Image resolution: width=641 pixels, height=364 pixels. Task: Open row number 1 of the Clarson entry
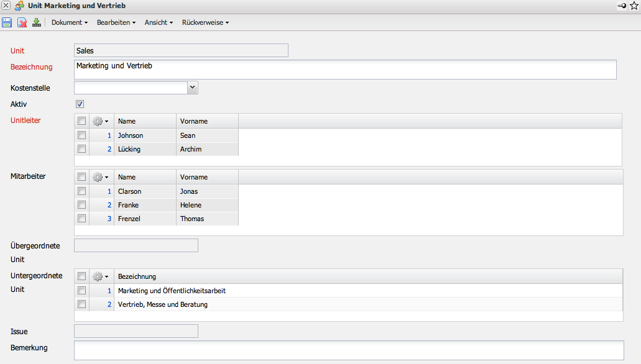[x=109, y=191]
